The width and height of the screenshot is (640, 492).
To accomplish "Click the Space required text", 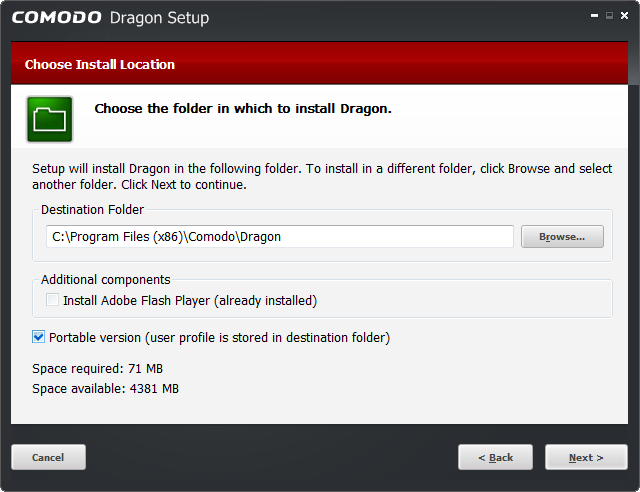I will coord(98,368).
